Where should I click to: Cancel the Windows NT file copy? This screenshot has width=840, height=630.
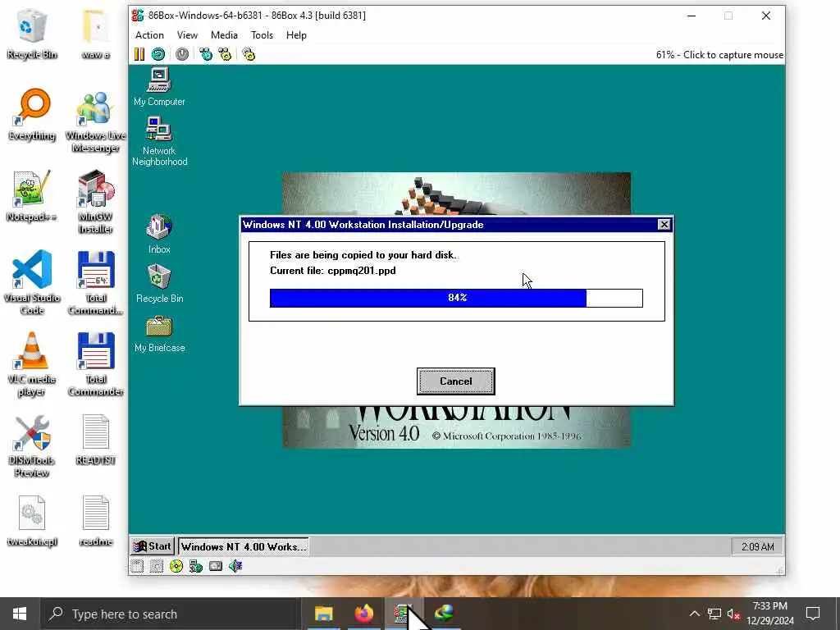(456, 381)
